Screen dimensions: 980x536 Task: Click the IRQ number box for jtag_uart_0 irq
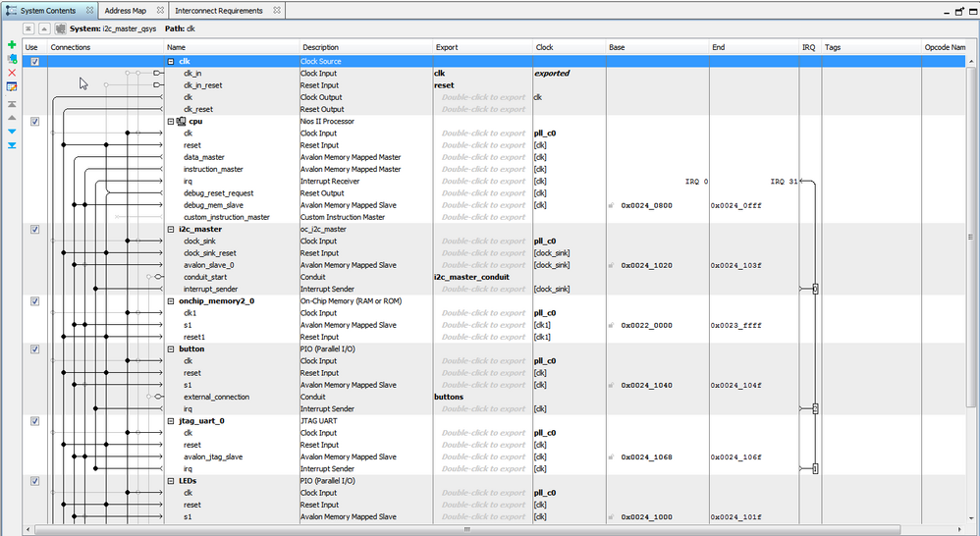click(815, 469)
